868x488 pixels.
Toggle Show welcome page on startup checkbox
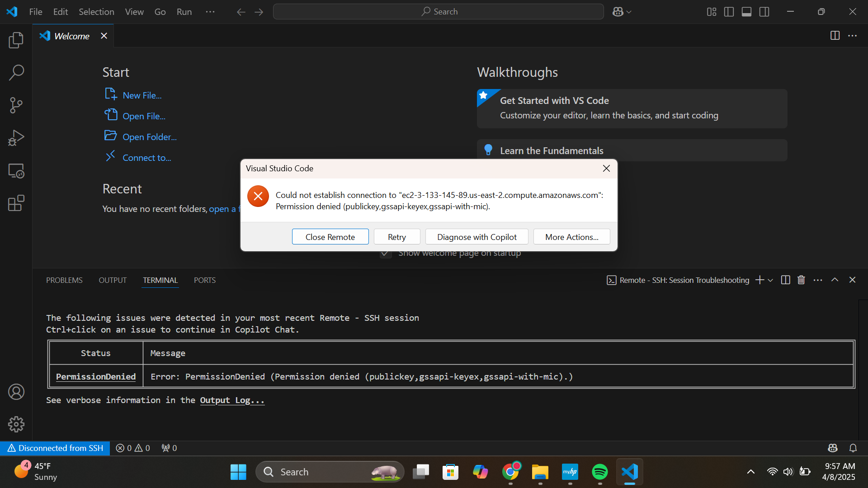386,253
